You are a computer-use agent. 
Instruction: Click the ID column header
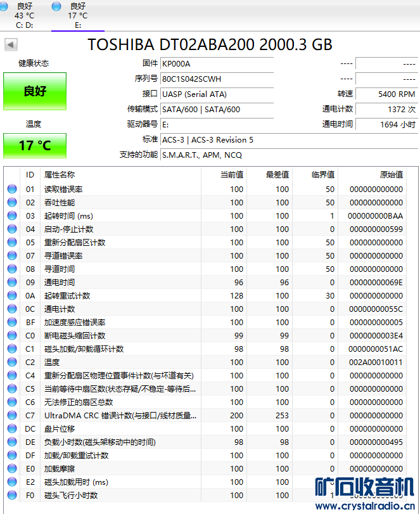[x=30, y=175]
